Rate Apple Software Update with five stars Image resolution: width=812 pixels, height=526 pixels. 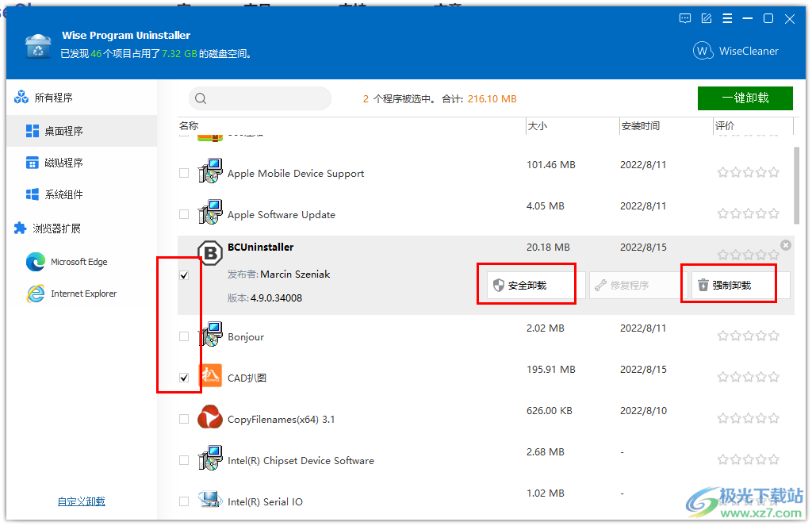773,213
